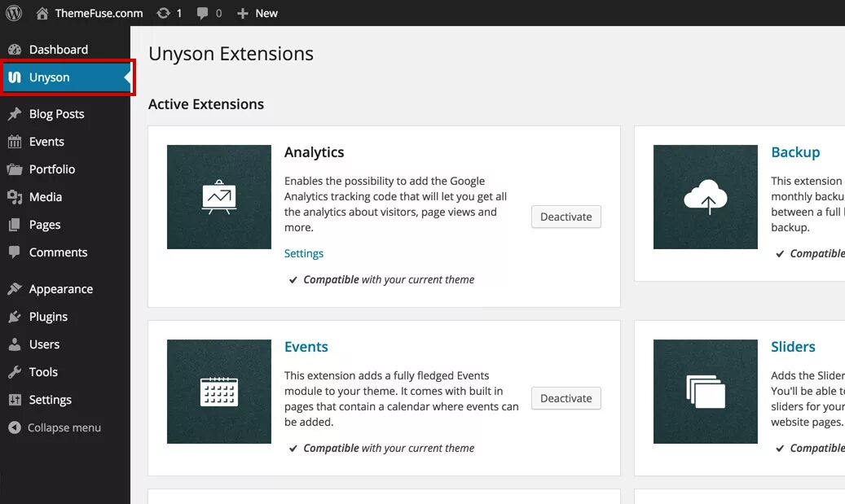This screenshot has width=845, height=504.
Task: Deactivate the Events extension
Action: tap(566, 398)
